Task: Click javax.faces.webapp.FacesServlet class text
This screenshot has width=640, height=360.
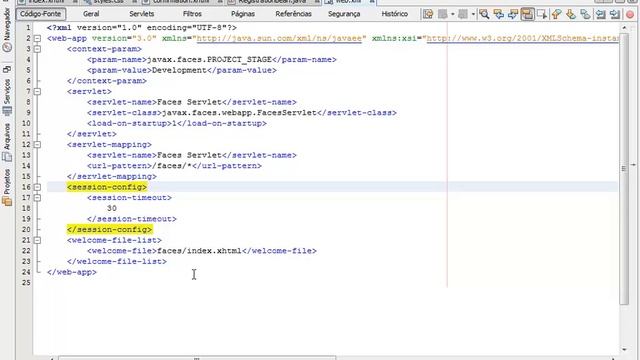Action: click(x=239, y=113)
